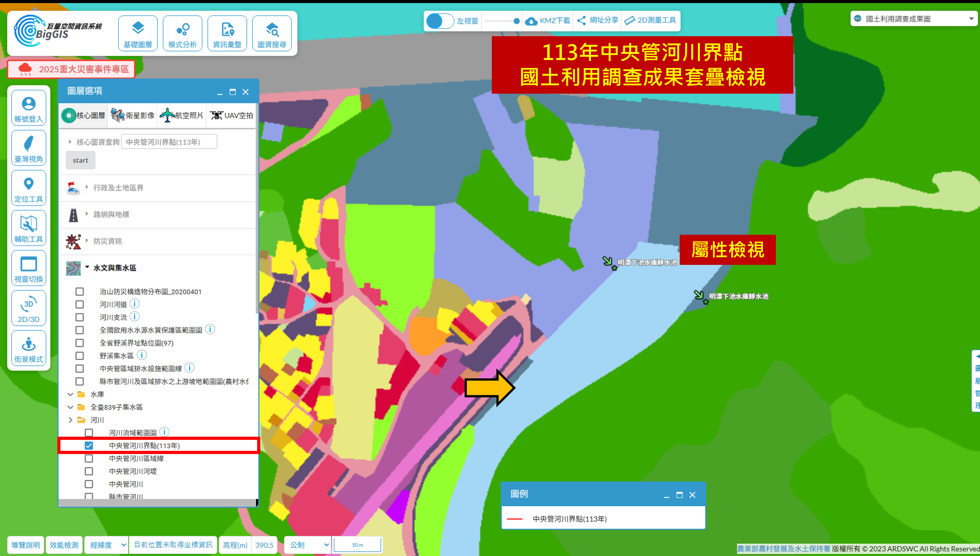Enter 街景模式 street view mode
Screen dimensions: 980x556
(x=29, y=349)
